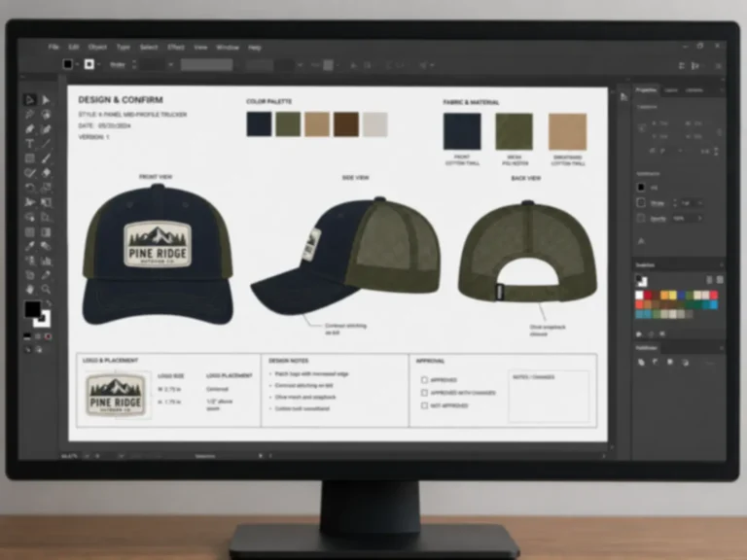Choose the Eraser tool
This screenshot has height=560, width=747.
(46, 173)
